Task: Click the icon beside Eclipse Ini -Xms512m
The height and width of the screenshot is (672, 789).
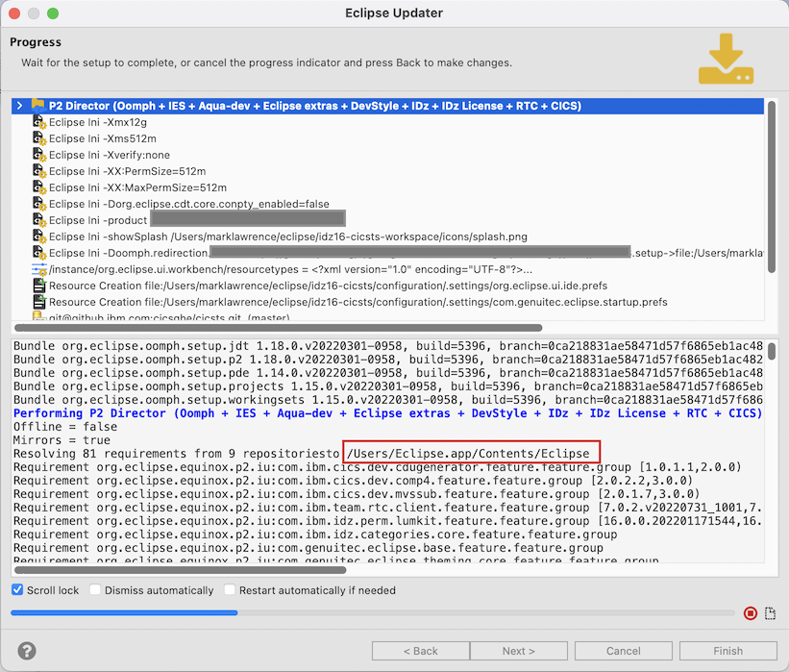Action: click(38, 138)
